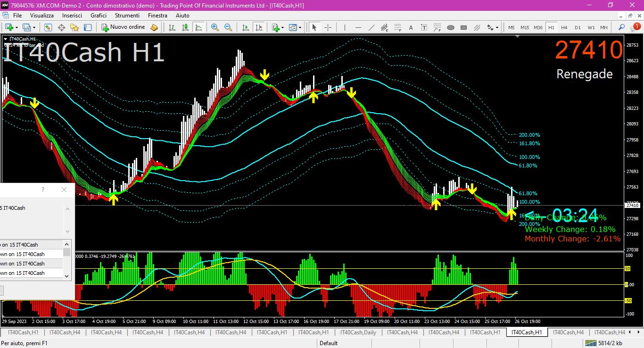
Task: Select first alert row 'on 15 IT40Cash'
Action: point(31,245)
